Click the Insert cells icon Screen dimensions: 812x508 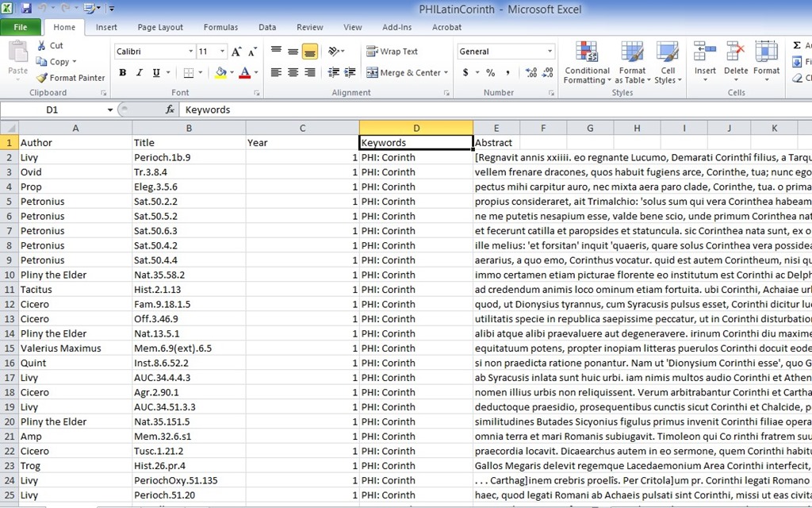point(705,53)
